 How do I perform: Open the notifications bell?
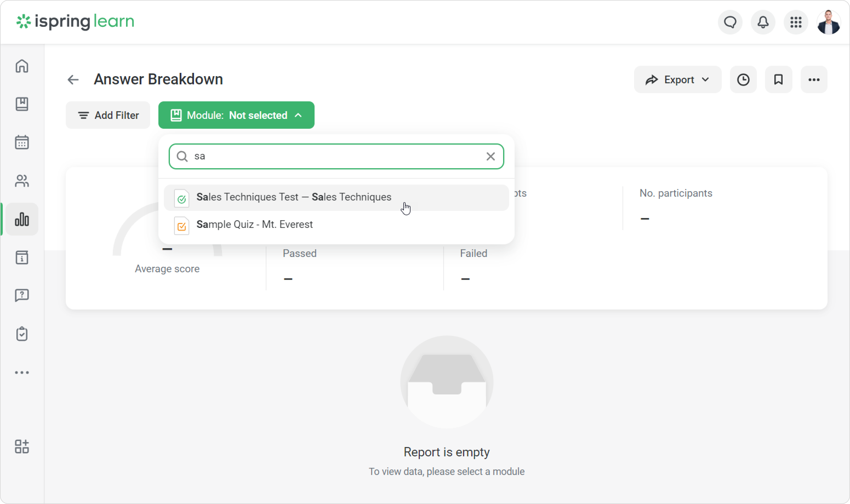click(x=763, y=22)
